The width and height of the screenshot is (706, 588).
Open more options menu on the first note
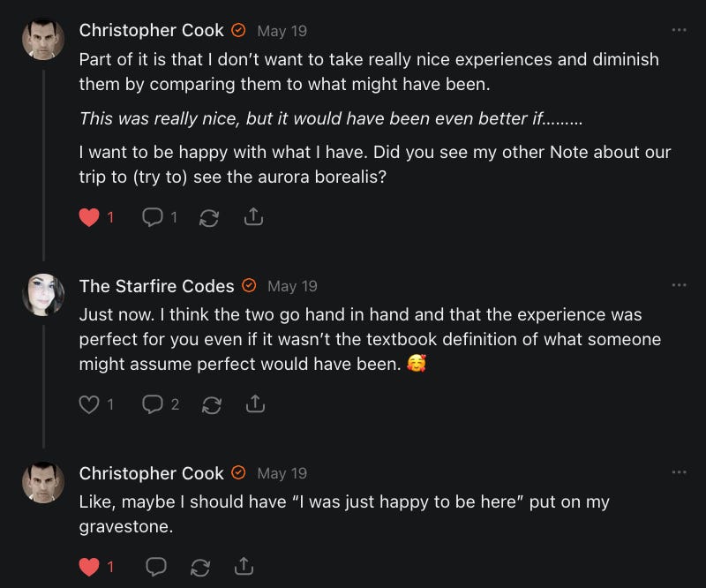coord(679,30)
